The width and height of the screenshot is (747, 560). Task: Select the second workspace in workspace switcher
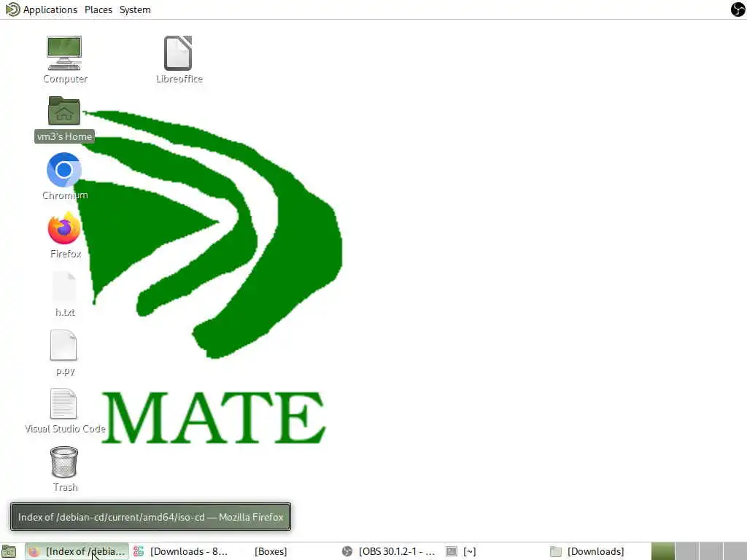click(x=687, y=551)
